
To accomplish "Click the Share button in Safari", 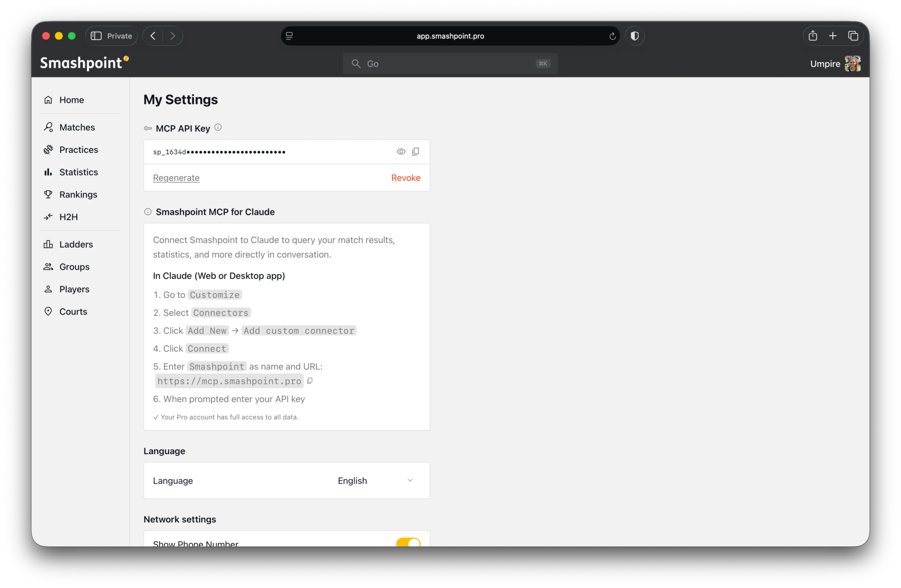I will 813,36.
